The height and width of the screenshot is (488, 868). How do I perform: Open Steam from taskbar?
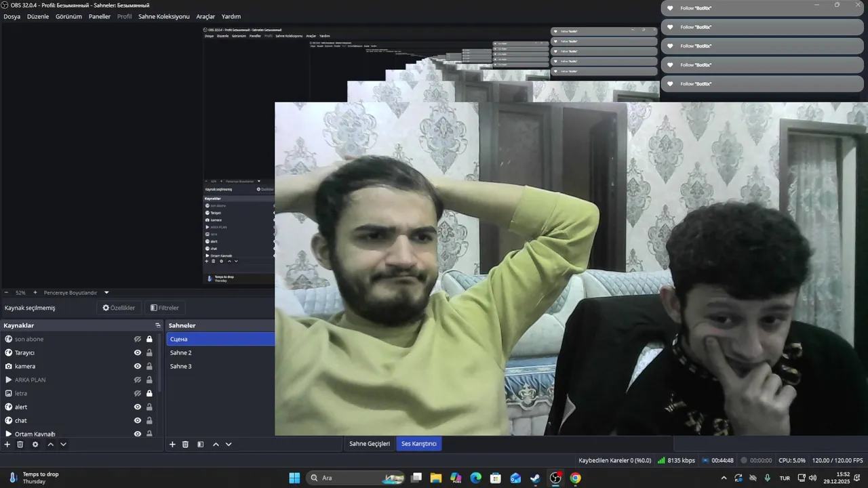point(536,478)
